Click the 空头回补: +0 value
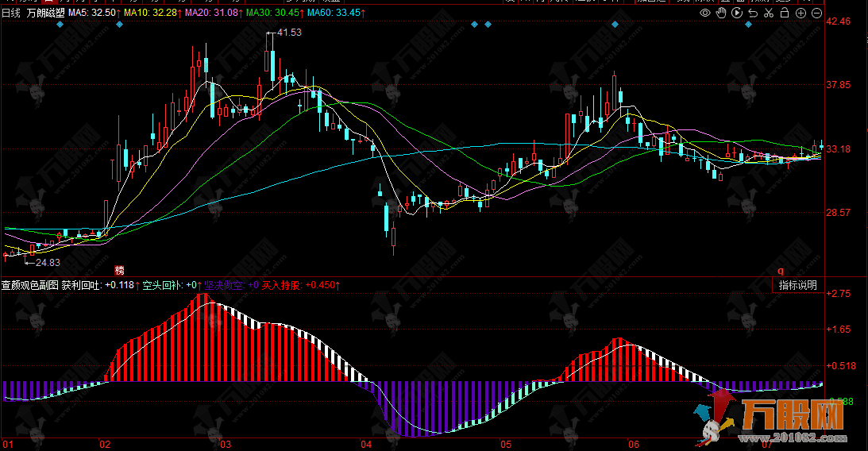This screenshot has height=451, width=868. (169, 285)
